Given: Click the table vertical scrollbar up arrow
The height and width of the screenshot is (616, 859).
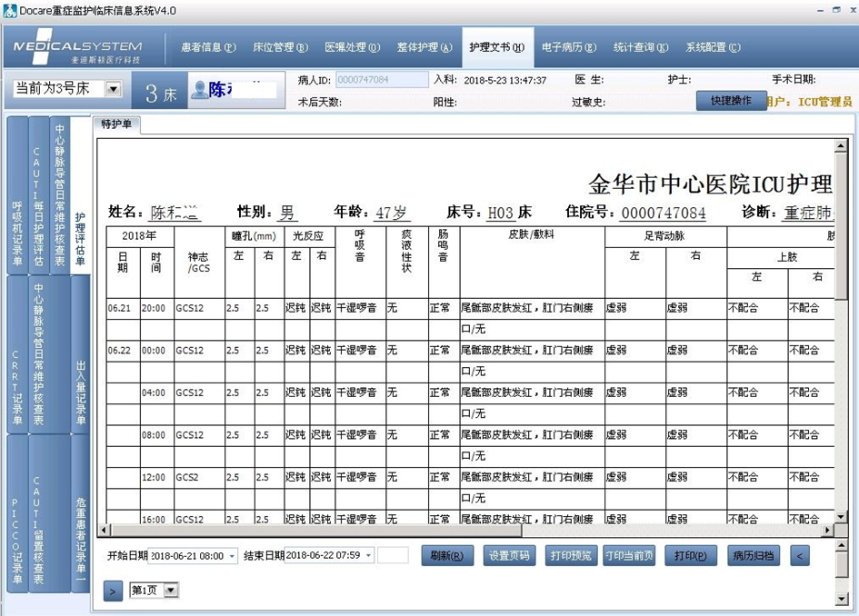Looking at the screenshot, I should click(841, 145).
